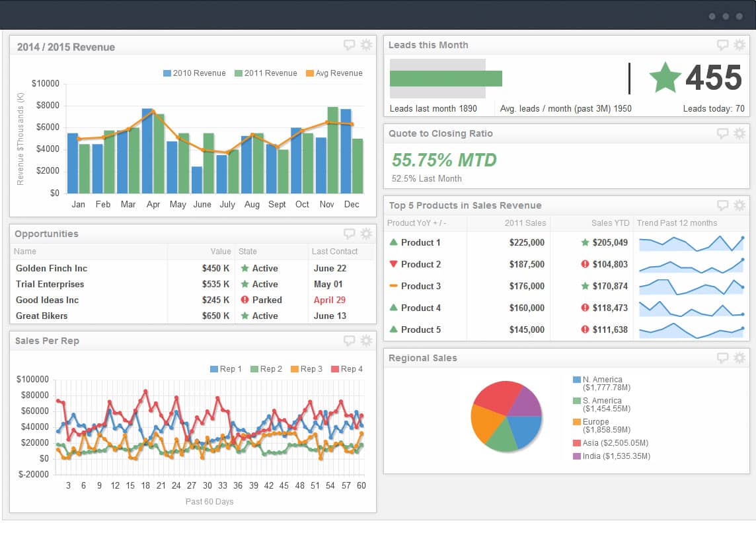
Task: Collapse the Opportunities panel header
Action: coord(46,233)
